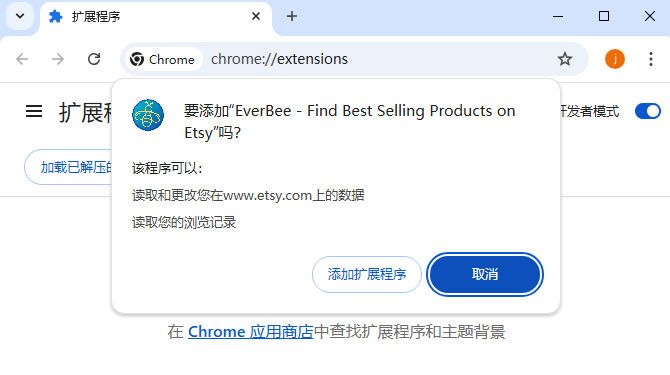Open the orange profile avatar
Viewport: 670px width, 375px height.
pos(614,59)
